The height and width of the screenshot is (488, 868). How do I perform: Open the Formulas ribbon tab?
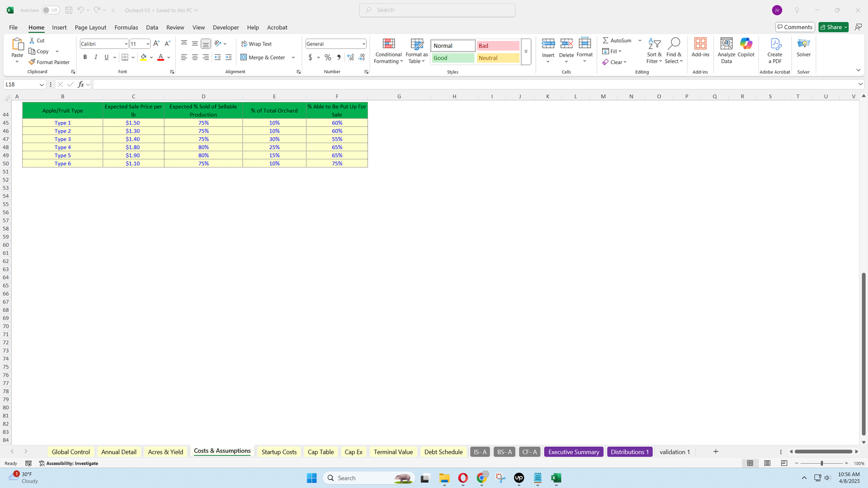(126, 28)
